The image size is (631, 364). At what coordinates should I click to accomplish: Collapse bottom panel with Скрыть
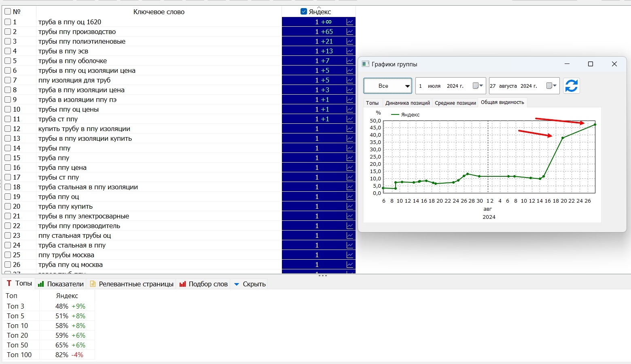[x=250, y=284]
